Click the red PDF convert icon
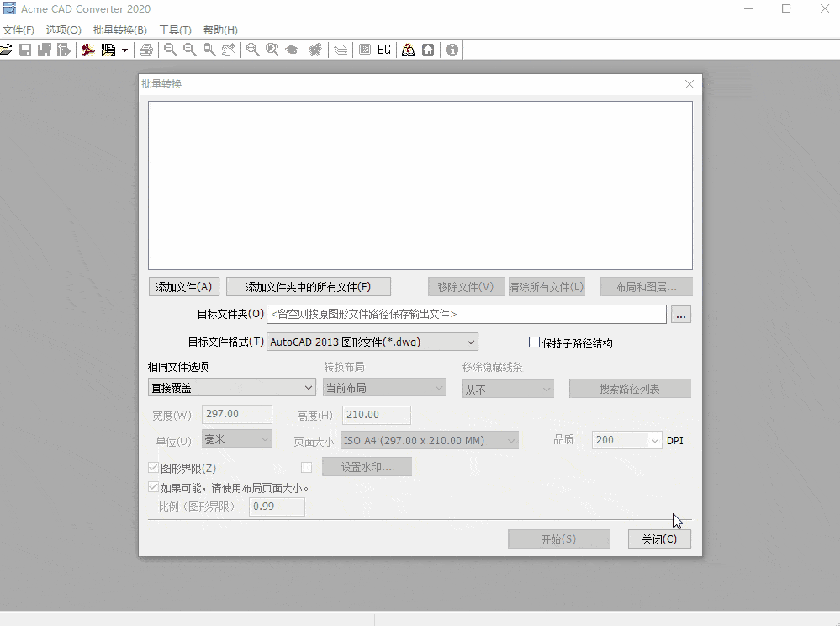 point(87,50)
